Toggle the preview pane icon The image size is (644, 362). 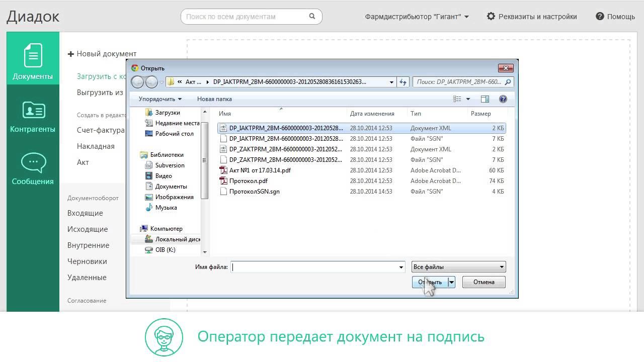pos(485,99)
